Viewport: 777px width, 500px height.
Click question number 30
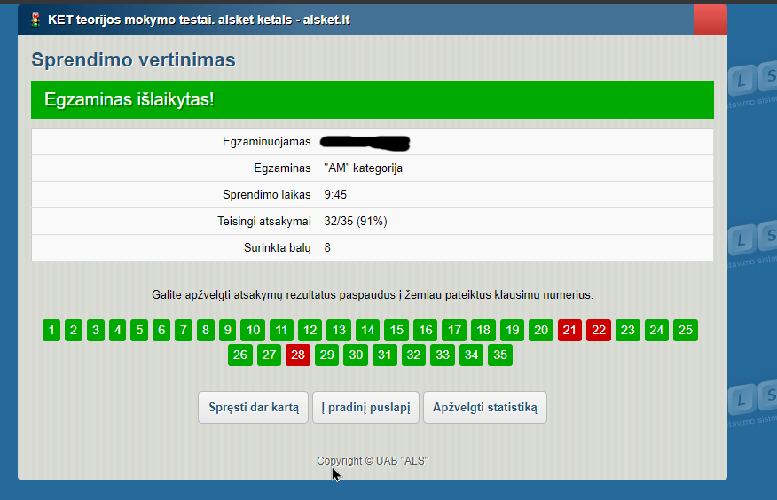[356, 354]
